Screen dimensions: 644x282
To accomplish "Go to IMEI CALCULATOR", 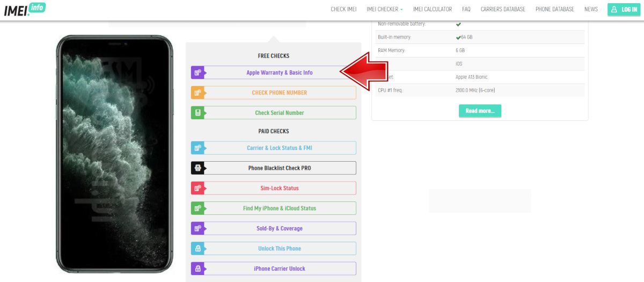I will pyautogui.click(x=433, y=9).
